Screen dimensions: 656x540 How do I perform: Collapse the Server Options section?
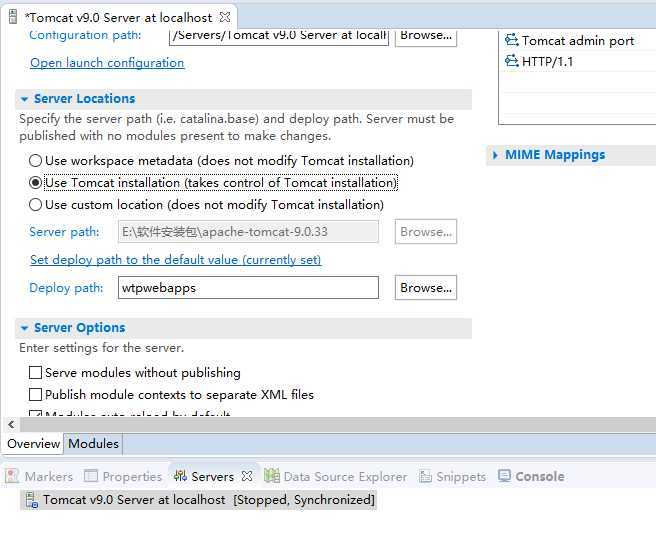tap(24, 328)
